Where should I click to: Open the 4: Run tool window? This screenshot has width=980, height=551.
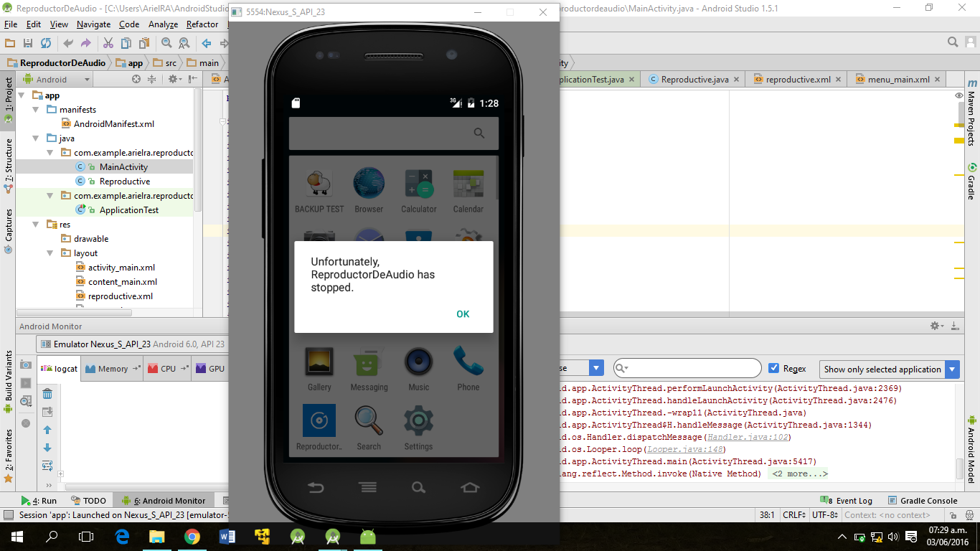pos(39,501)
